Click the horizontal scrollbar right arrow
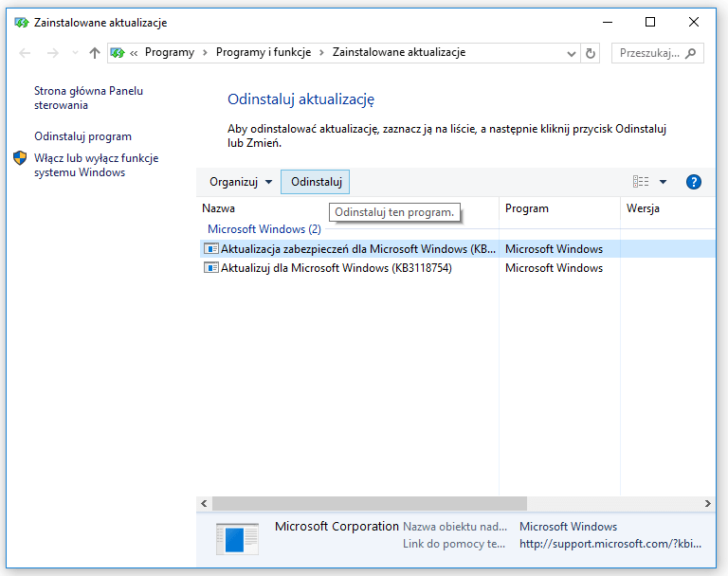728x576 pixels. coord(707,503)
